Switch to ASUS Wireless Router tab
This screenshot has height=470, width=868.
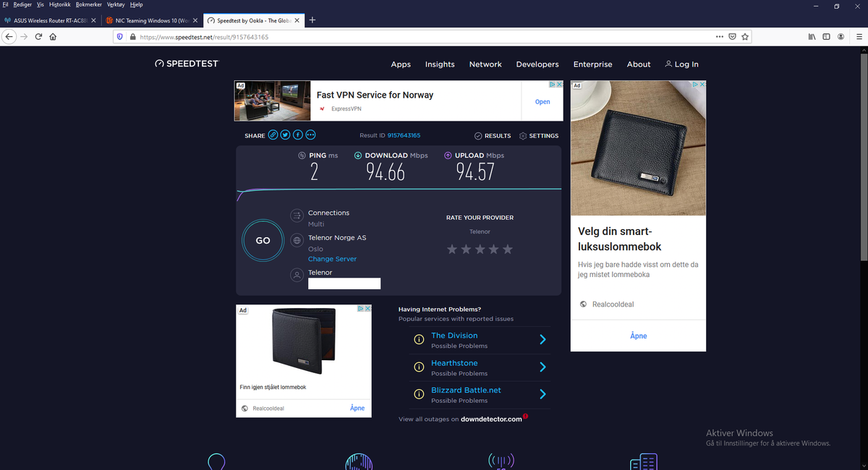click(x=49, y=20)
